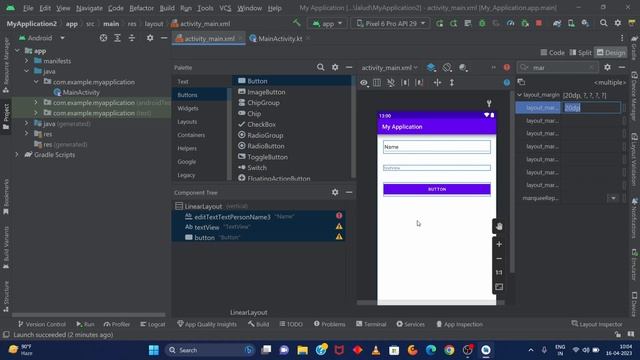
Task: Click Orientation for Preview icon
Action: (x=447, y=67)
